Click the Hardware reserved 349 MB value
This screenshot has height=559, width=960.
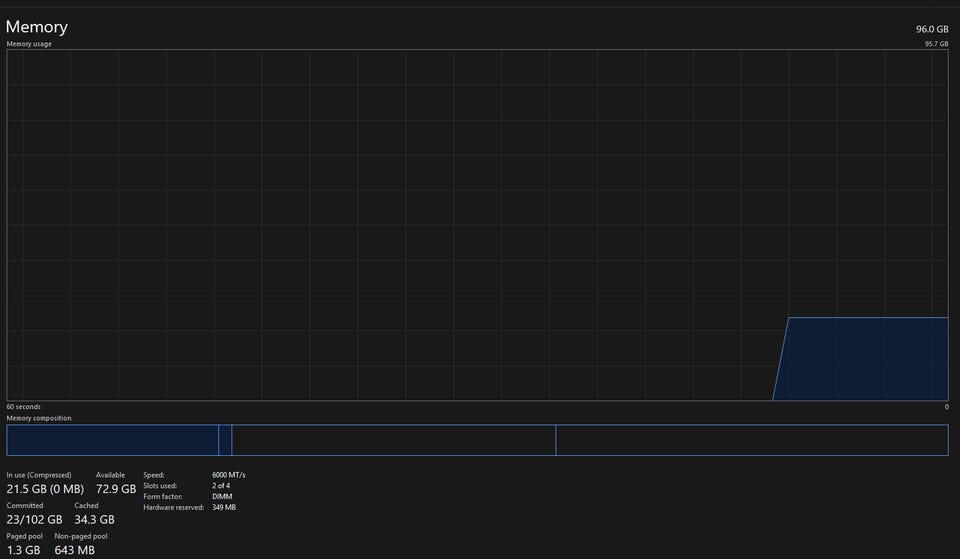tap(224, 508)
